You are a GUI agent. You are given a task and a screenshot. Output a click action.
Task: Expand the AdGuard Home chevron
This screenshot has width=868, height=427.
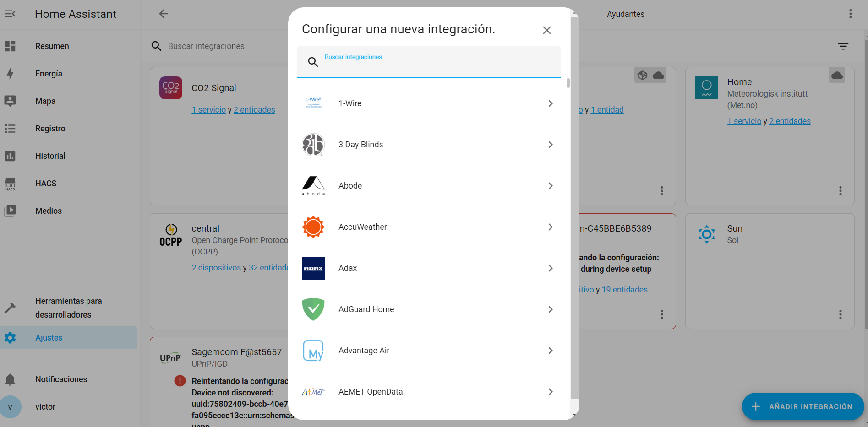pyautogui.click(x=551, y=309)
